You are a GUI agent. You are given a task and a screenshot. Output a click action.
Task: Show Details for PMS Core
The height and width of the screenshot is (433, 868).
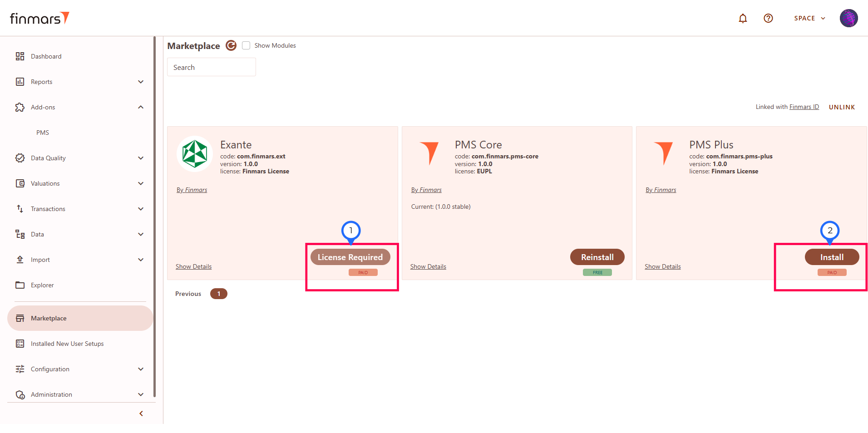428,266
